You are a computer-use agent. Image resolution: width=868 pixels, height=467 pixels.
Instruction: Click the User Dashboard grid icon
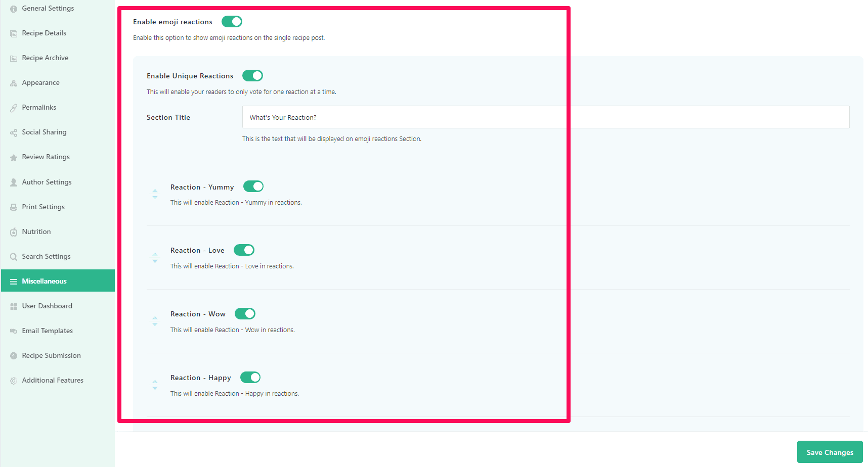pyautogui.click(x=14, y=306)
